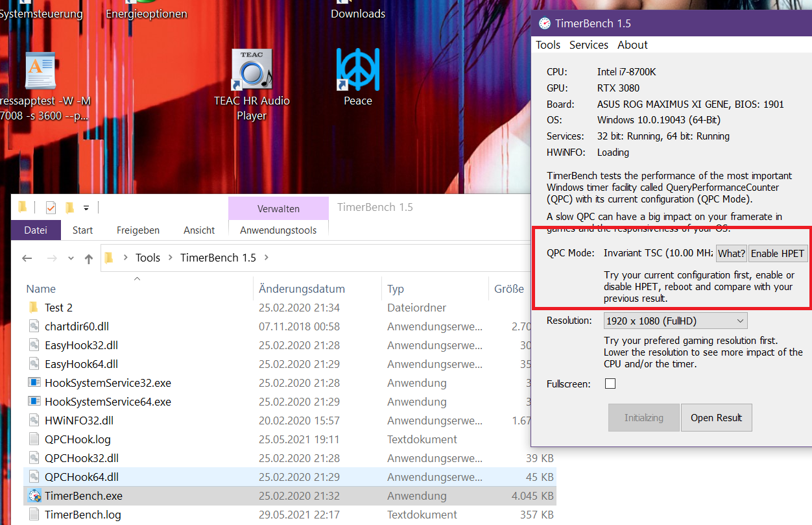Open the Customize Quick Access Toolbar arrow
Image resolution: width=812 pixels, height=525 pixels.
(x=86, y=208)
